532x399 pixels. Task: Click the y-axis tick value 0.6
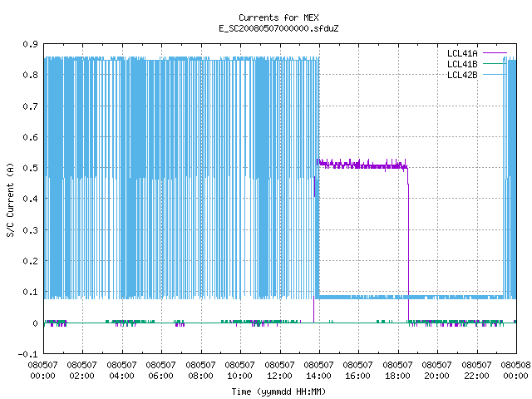[30, 137]
